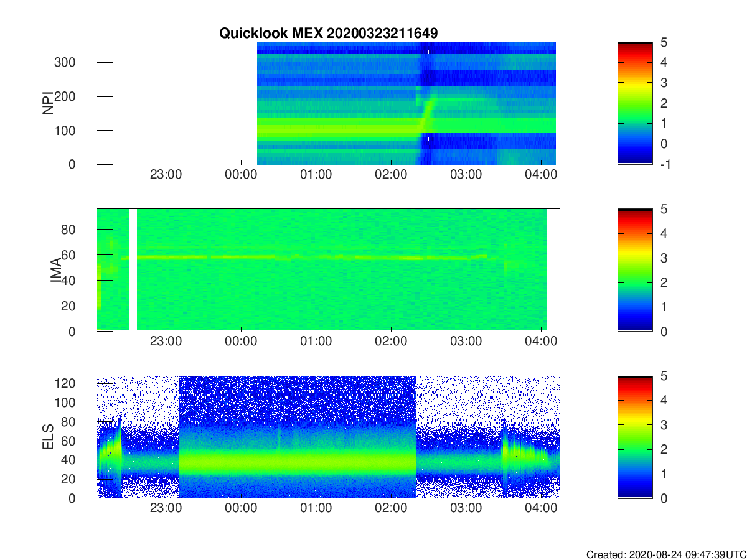Click the 02:00 time label under IMA plot
Image resolution: width=747 pixels, height=560 pixels.
tap(391, 342)
